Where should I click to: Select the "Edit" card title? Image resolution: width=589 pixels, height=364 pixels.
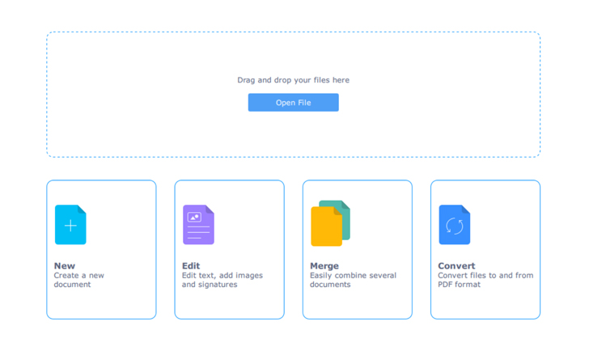pyautogui.click(x=191, y=266)
